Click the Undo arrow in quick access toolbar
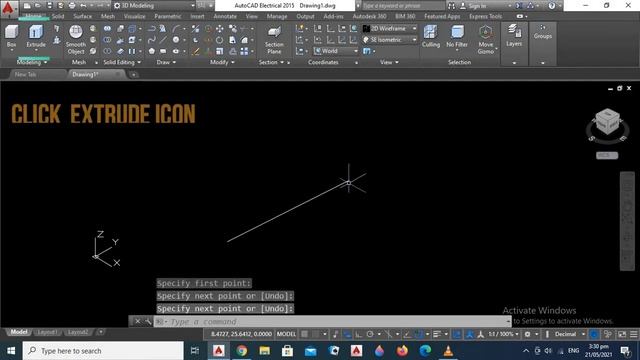This screenshot has width=640, height=360. point(83,6)
